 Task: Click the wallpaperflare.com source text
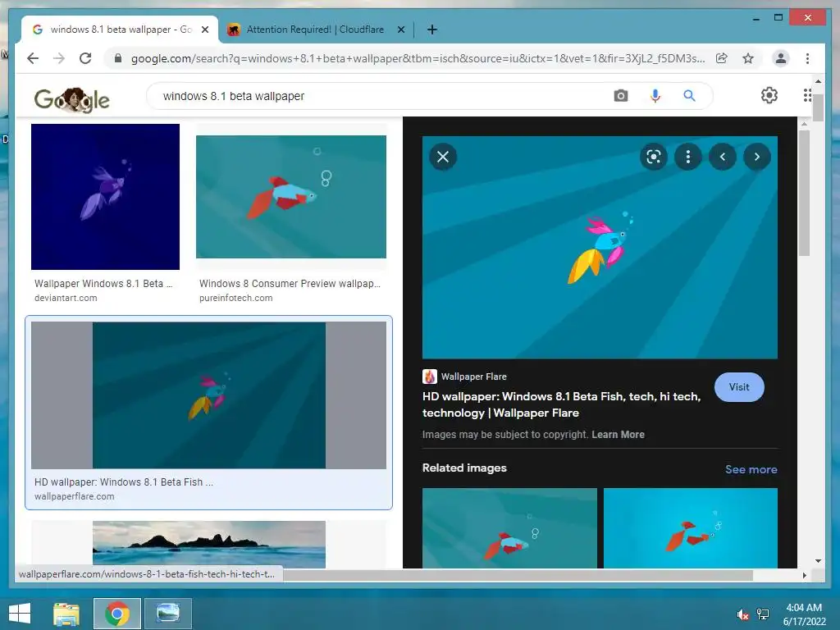pyautogui.click(x=75, y=496)
